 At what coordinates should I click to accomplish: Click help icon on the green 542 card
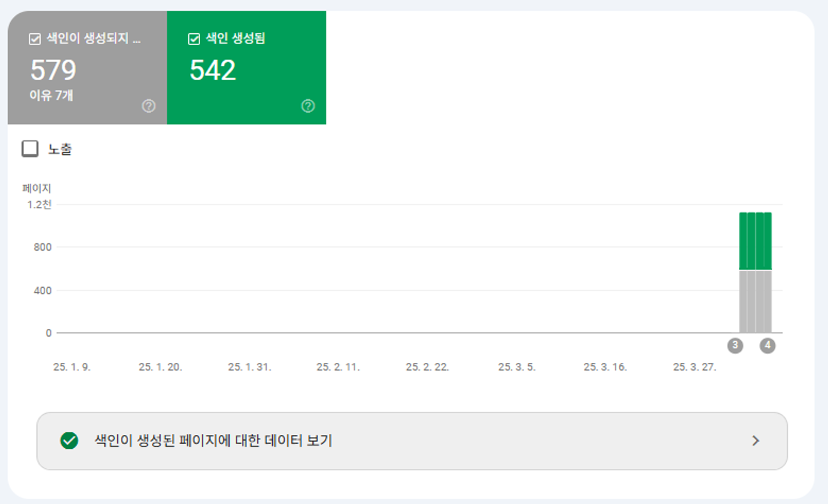tap(308, 106)
